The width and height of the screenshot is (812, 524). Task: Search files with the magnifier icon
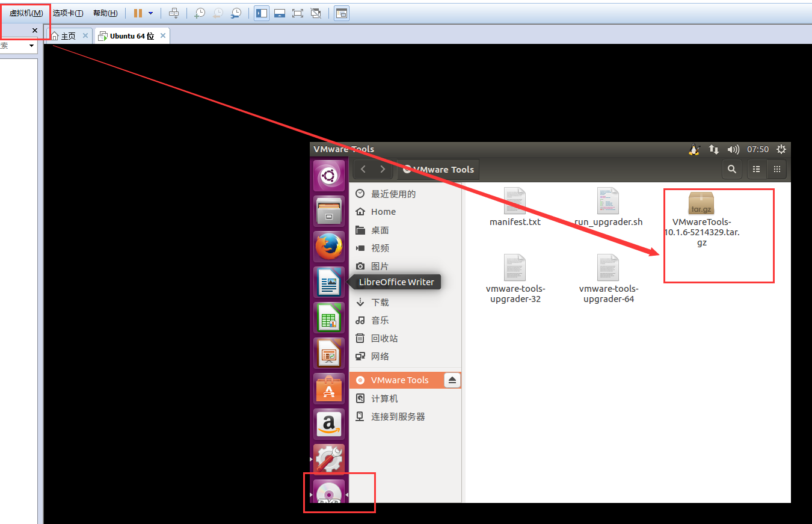tap(732, 170)
